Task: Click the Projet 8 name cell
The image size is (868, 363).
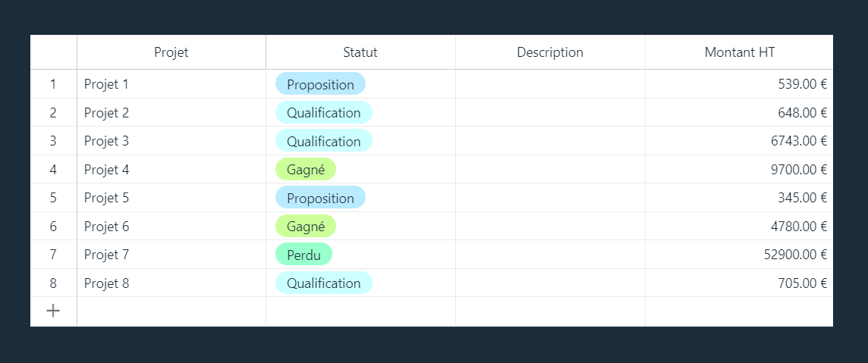Action: pos(171,283)
